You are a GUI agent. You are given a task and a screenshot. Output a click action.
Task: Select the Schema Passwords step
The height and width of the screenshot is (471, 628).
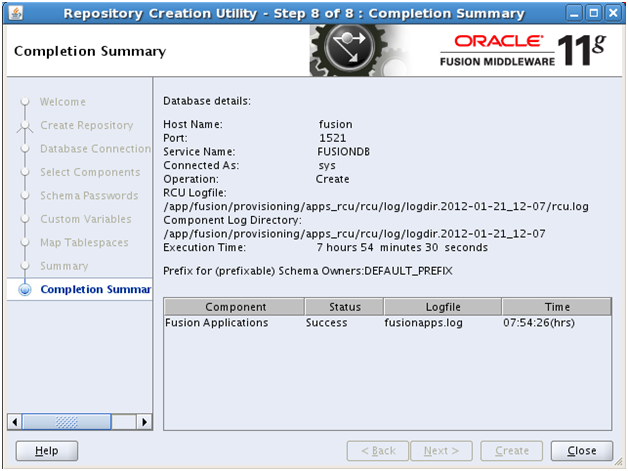point(89,195)
